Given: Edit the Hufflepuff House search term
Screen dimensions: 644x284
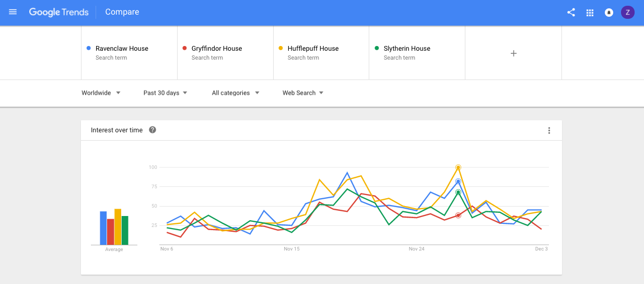Looking at the screenshot, I should coord(321,53).
